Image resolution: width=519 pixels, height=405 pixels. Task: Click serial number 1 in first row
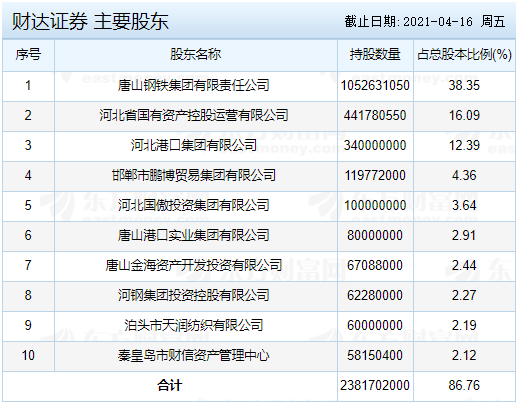click(28, 85)
